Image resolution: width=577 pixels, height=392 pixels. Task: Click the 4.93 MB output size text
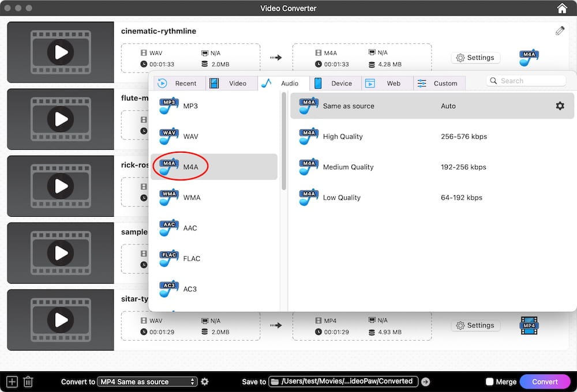point(389,332)
